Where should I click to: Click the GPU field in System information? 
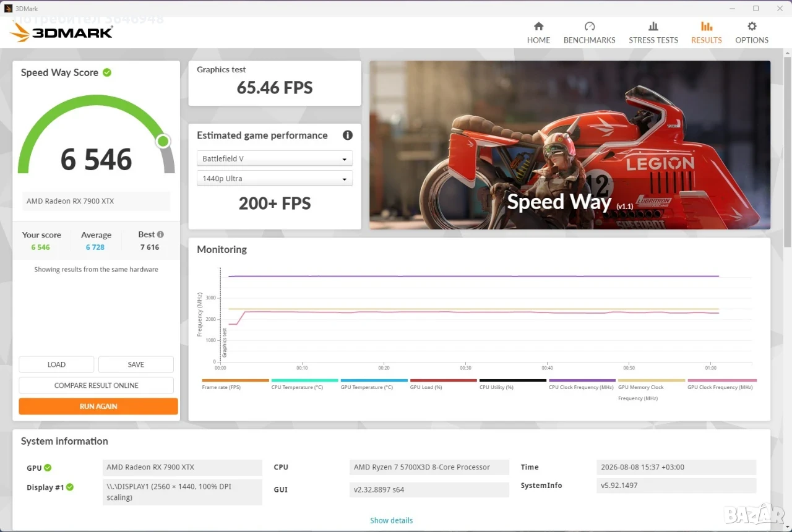[x=183, y=468]
